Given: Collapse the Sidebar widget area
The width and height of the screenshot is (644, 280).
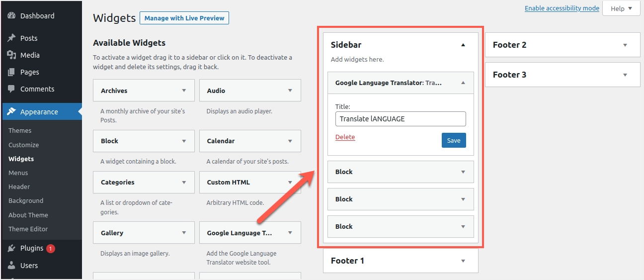Looking at the screenshot, I should coord(463,45).
